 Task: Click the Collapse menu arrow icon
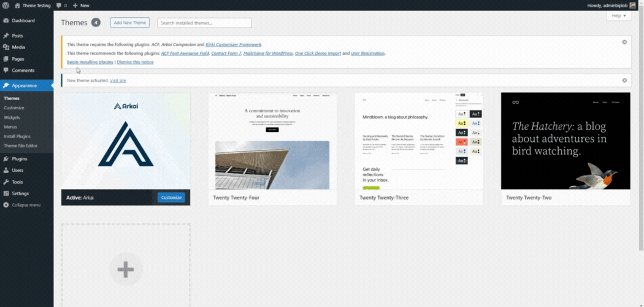[6, 204]
